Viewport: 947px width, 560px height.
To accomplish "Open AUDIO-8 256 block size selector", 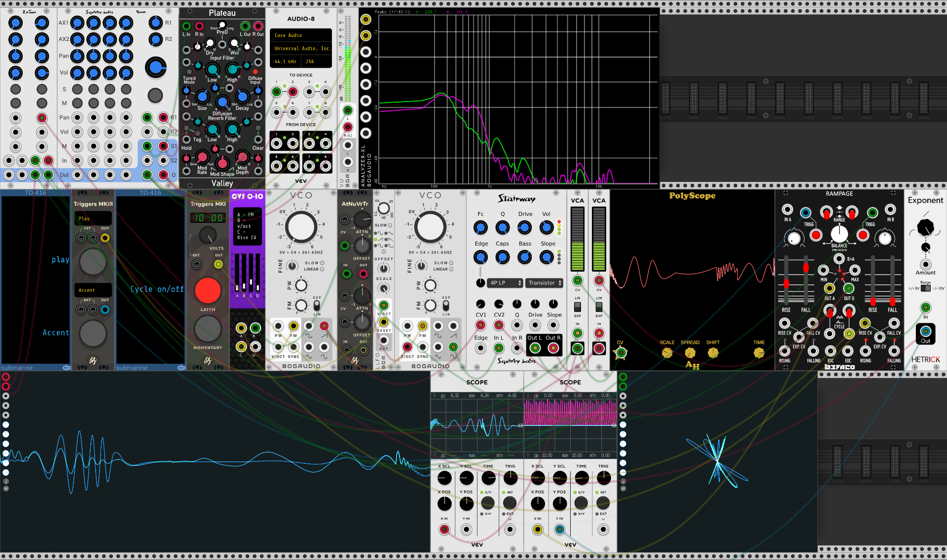I will [316, 62].
